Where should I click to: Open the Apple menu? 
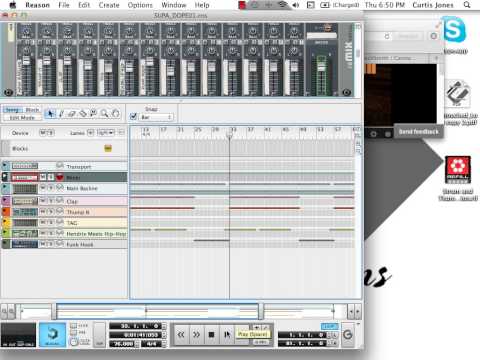(x=13, y=5)
